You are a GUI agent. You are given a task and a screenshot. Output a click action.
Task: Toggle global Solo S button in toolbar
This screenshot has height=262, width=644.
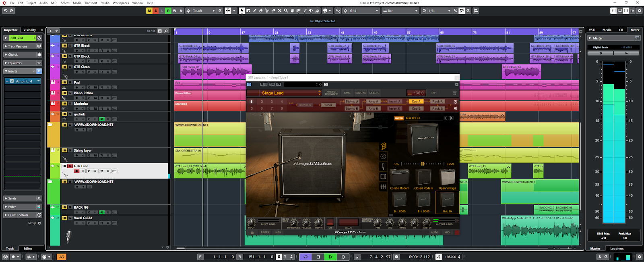click(156, 10)
